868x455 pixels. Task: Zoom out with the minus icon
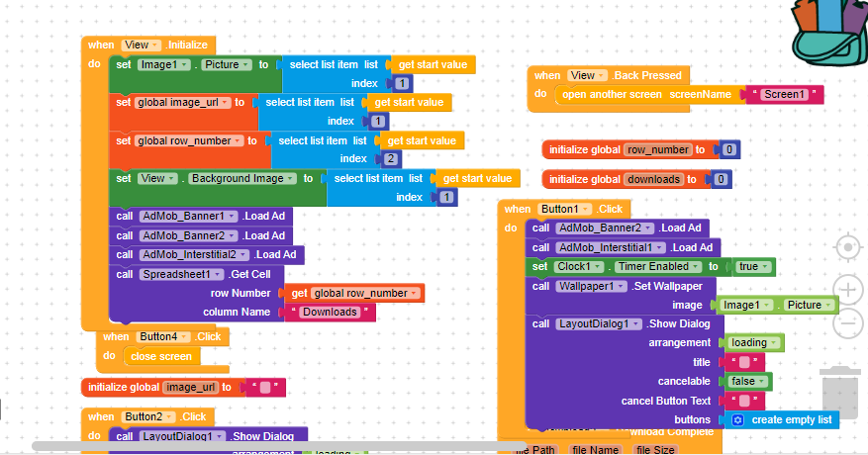pos(847,322)
